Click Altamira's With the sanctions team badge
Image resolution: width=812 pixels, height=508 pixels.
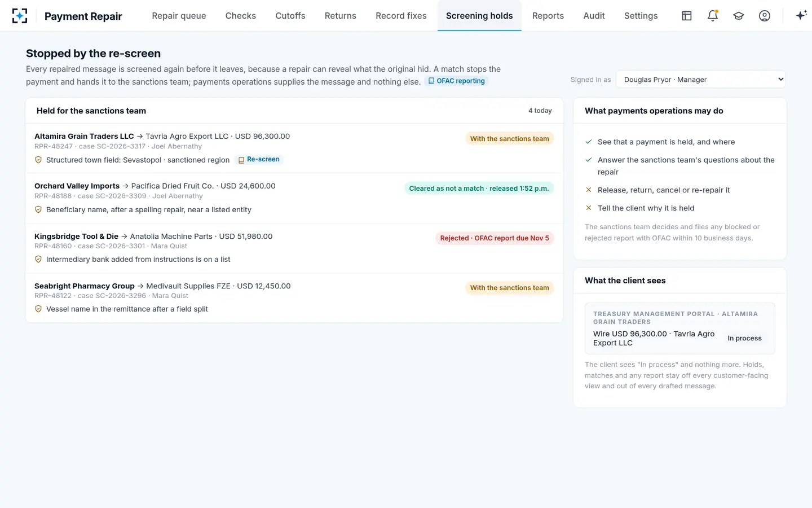coord(509,139)
